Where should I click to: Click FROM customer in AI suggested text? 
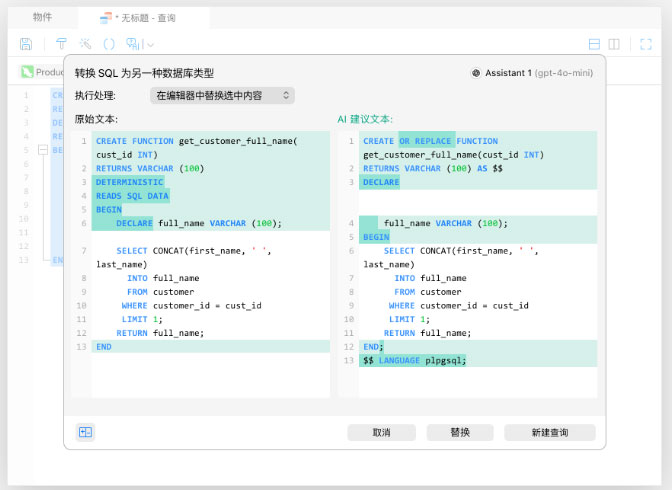click(428, 292)
